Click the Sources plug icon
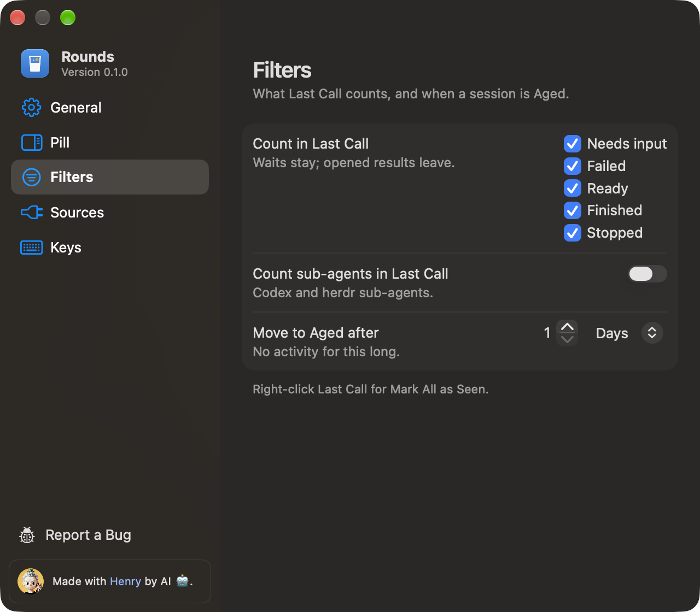The height and width of the screenshot is (612, 700). click(32, 213)
